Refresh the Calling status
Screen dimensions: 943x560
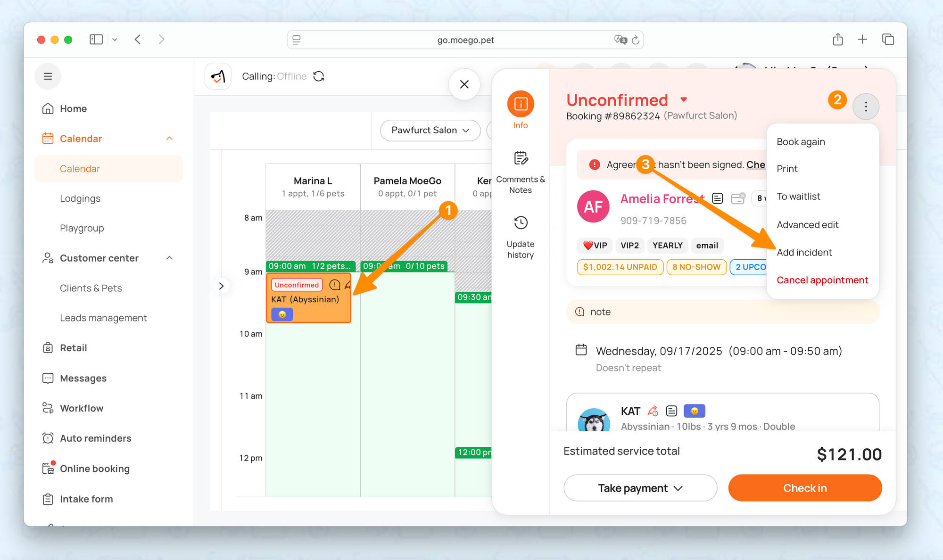pyautogui.click(x=319, y=76)
